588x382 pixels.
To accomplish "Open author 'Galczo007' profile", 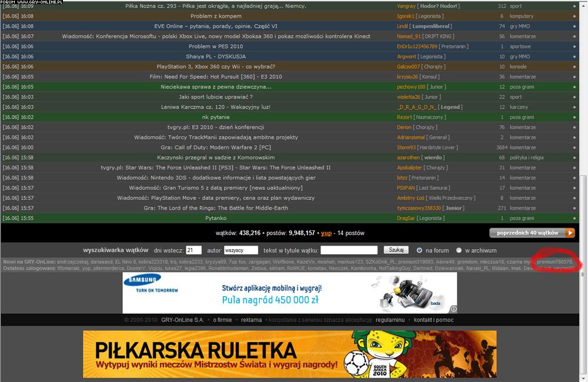I will click(x=409, y=67).
